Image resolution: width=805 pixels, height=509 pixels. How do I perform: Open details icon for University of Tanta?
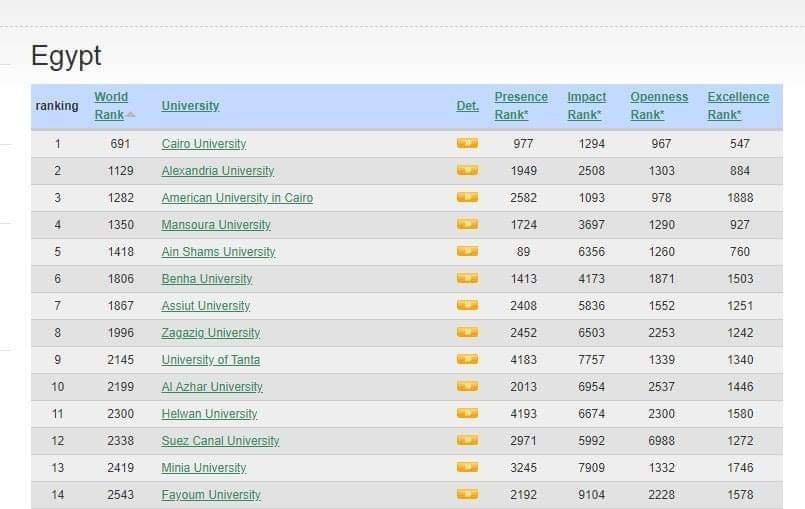(x=467, y=359)
